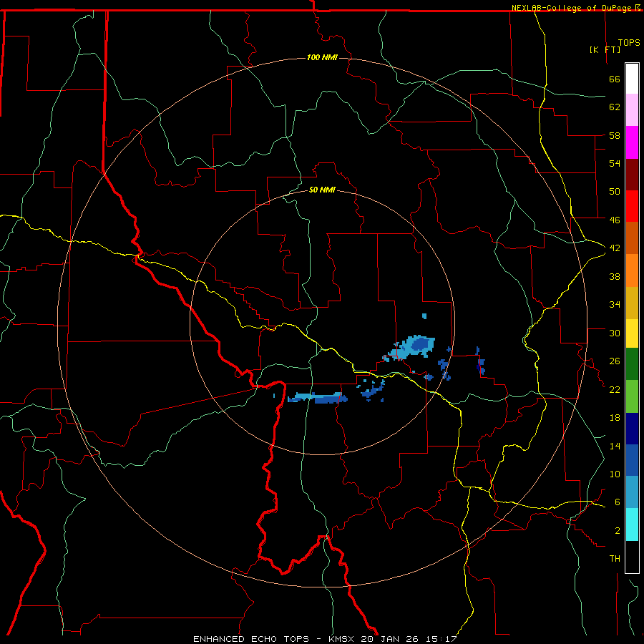Click the light green 26 legend swatch
This screenshot has height=644, width=644.
pyautogui.click(x=632, y=396)
